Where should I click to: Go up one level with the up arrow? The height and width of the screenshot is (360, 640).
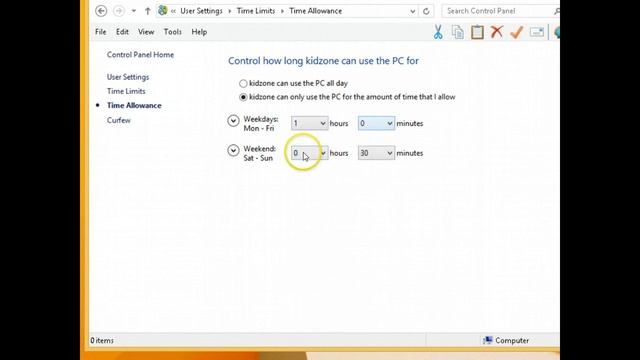coord(147,11)
